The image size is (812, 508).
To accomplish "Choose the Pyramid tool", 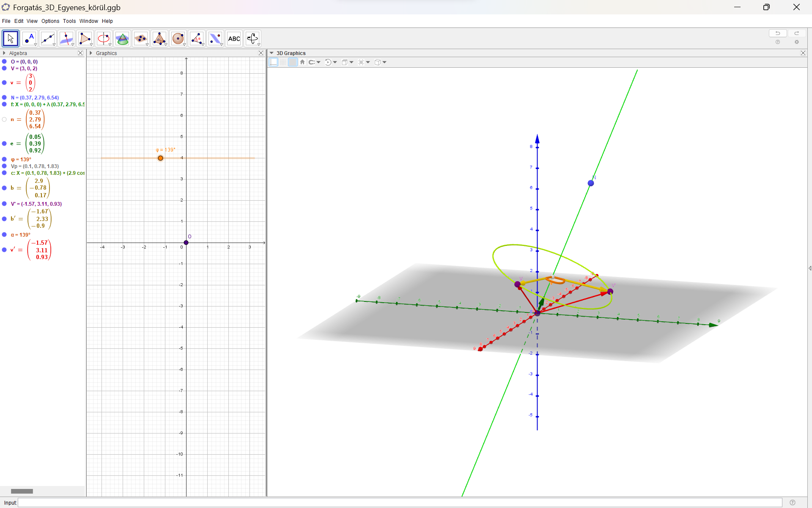I will click(159, 39).
